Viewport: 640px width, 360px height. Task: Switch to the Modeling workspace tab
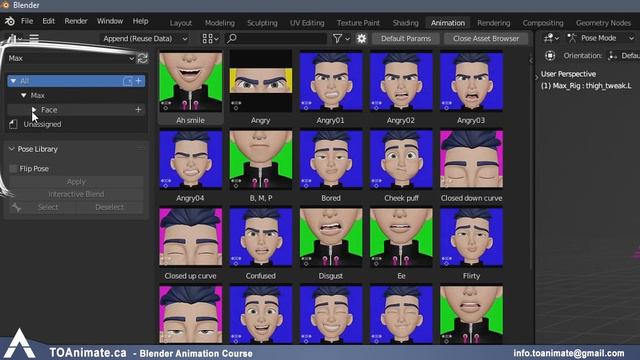(x=220, y=23)
